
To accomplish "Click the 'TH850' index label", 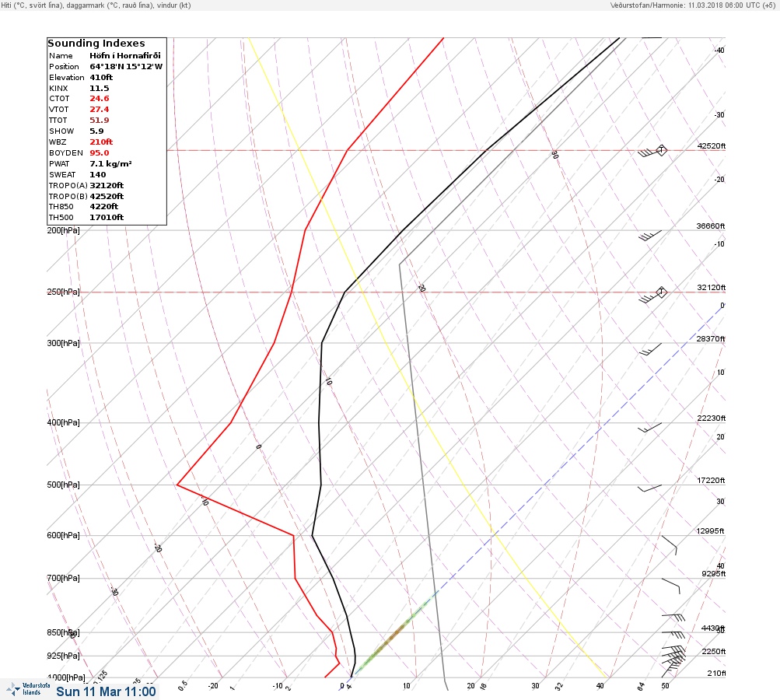I will [61, 206].
